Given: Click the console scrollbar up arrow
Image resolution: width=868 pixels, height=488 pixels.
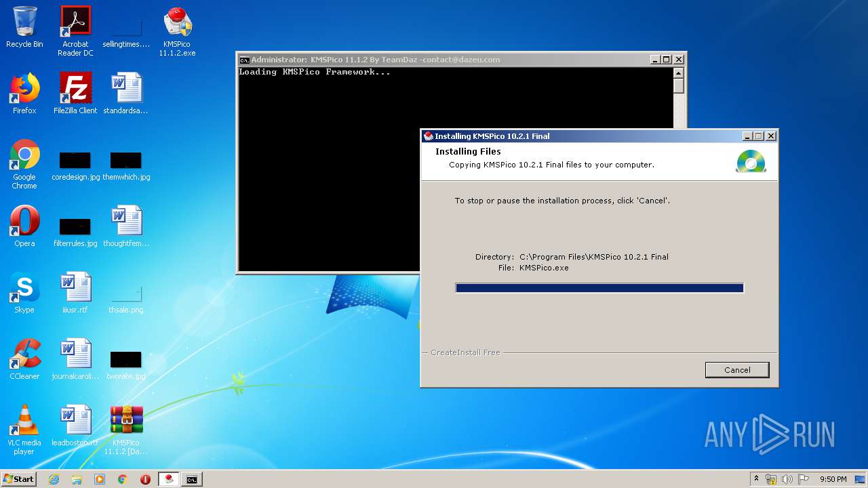Looking at the screenshot, I should [x=679, y=73].
